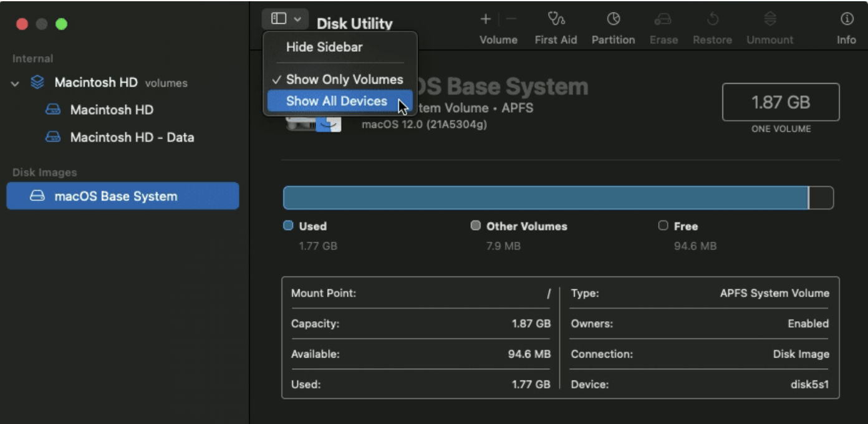Click the remove Volume minus icon

511,19
